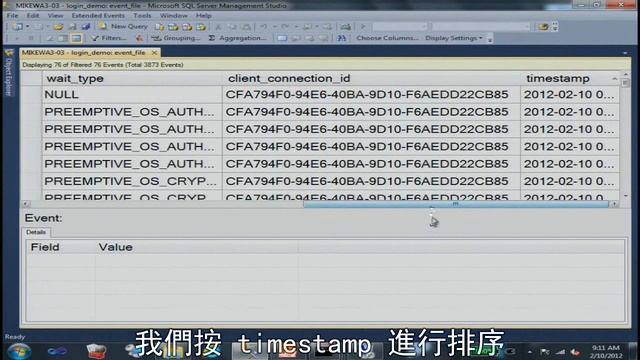
Task: Open the Tools menu
Action: (142, 16)
